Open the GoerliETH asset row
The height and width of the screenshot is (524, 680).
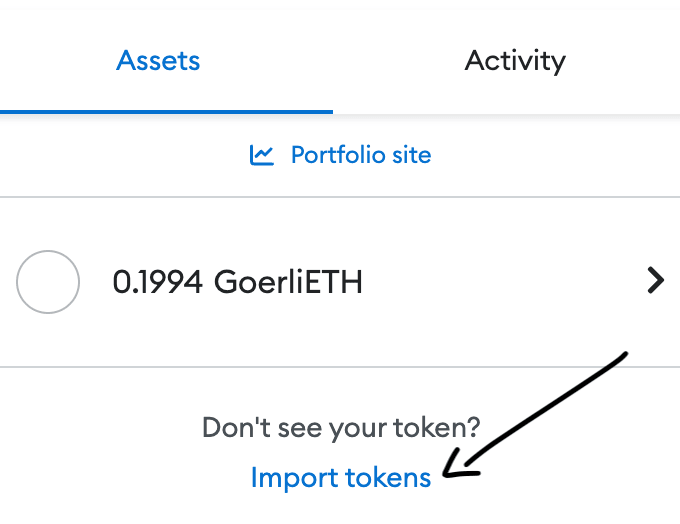[x=340, y=282]
